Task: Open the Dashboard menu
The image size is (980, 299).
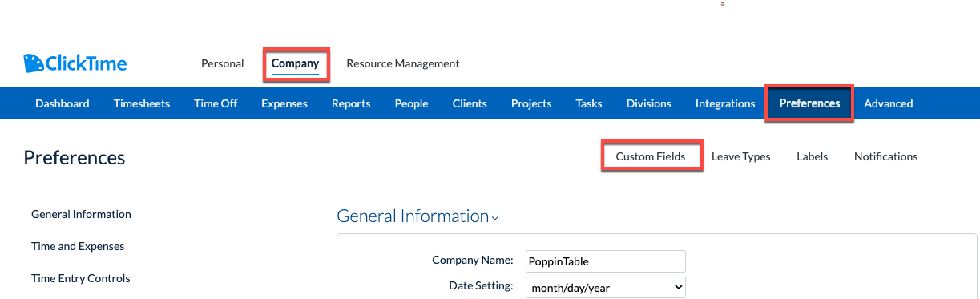Action: pyautogui.click(x=63, y=103)
